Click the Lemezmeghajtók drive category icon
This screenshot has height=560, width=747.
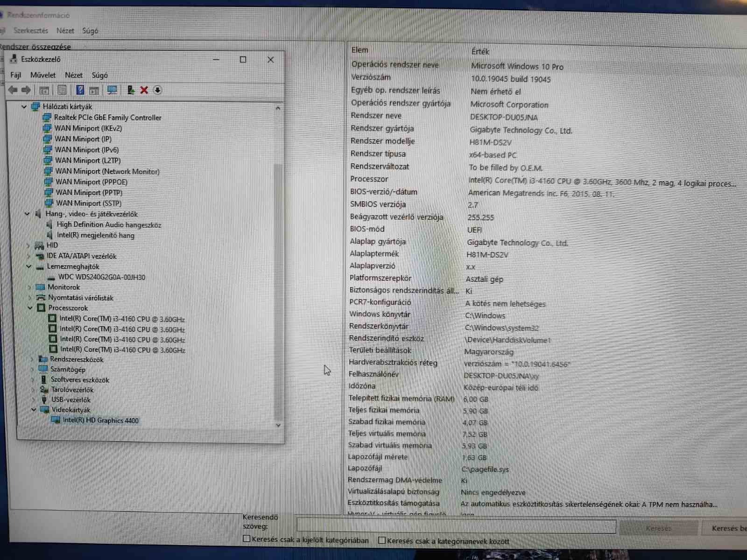(x=40, y=267)
